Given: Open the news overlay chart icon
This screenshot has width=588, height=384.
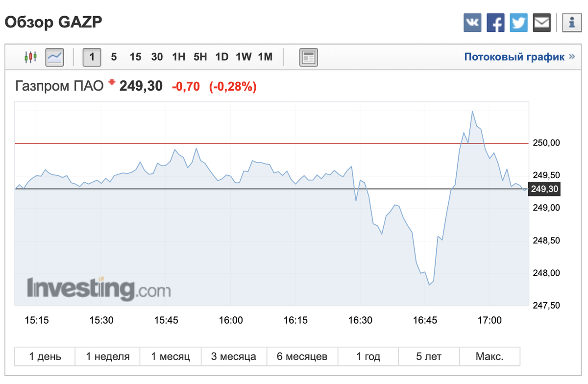Looking at the screenshot, I should point(308,57).
